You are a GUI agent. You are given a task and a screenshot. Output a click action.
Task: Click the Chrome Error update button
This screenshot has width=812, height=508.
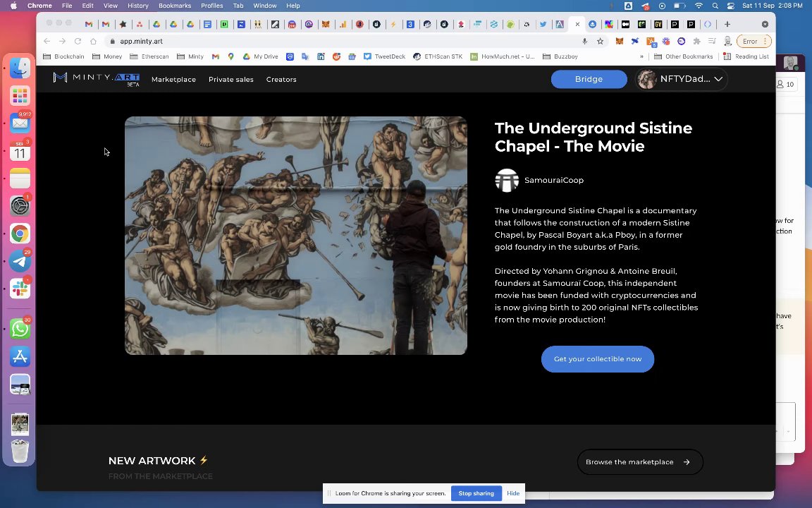[x=754, y=41]
